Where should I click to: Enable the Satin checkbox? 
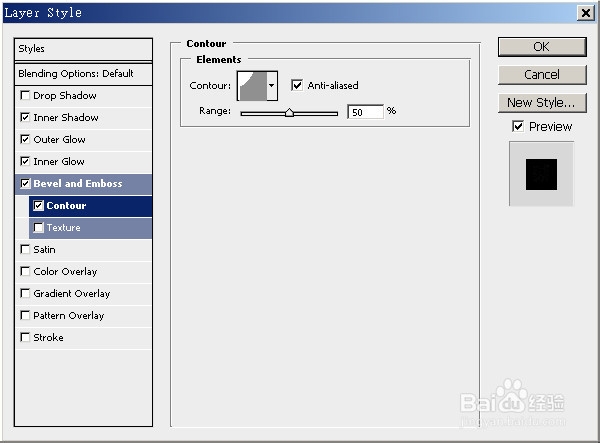pyautogui.click(x=25, y=249)
